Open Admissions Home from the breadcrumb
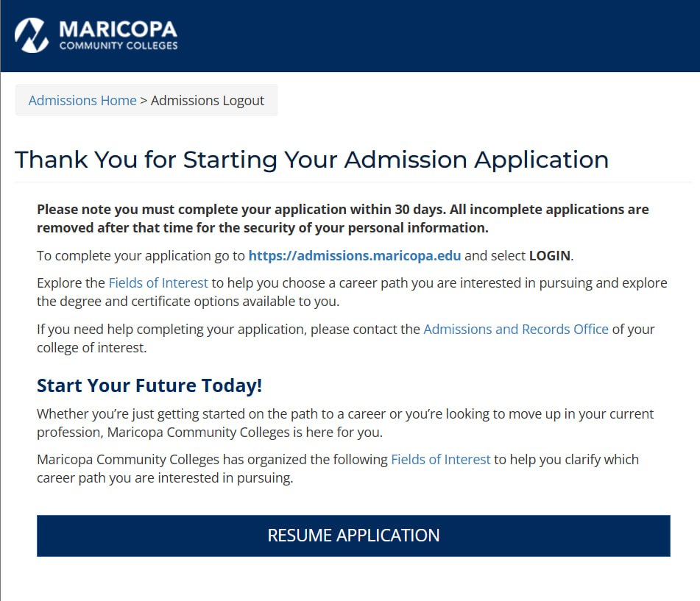 pos(81,100)
